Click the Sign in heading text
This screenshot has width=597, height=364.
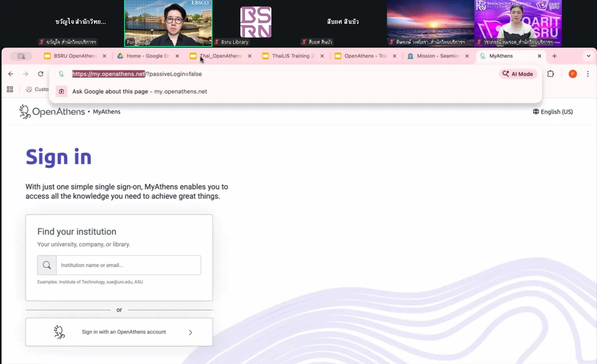[59, 157]
